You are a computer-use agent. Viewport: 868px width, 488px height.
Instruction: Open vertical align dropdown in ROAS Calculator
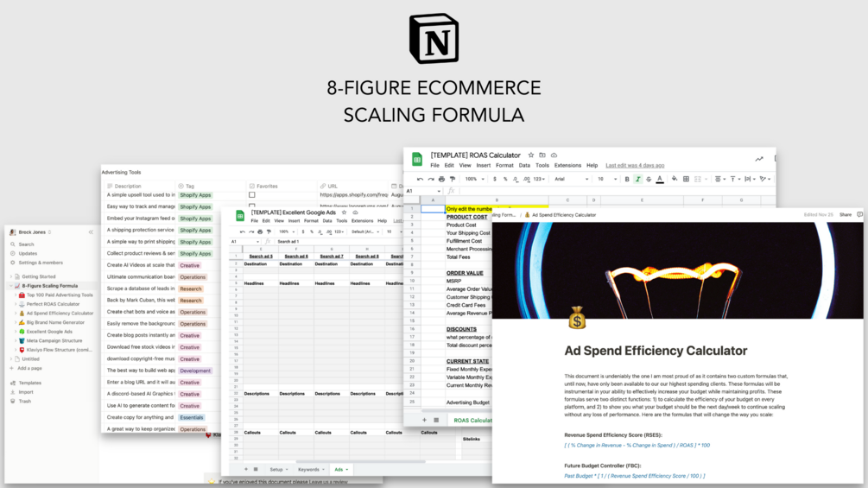(735, 180)
